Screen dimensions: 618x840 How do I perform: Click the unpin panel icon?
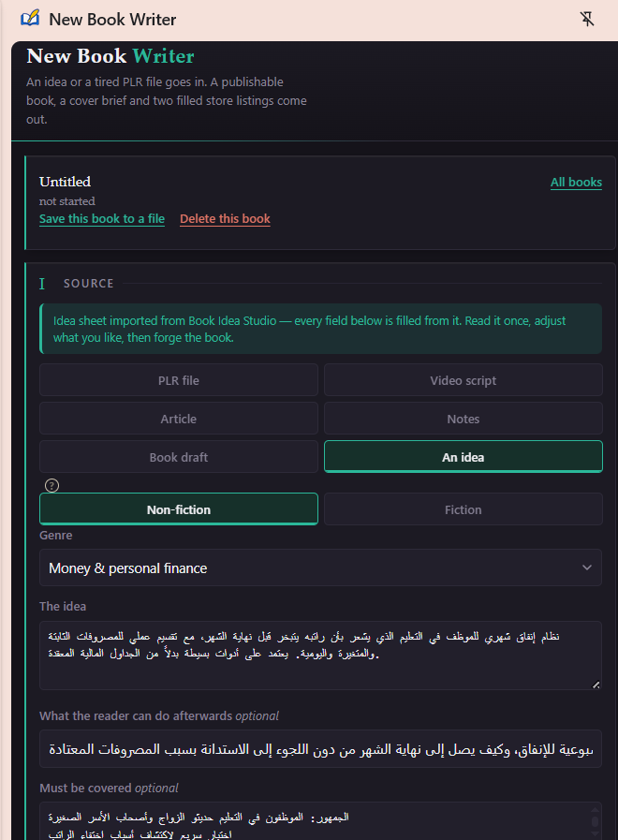(x=587, y=20)
